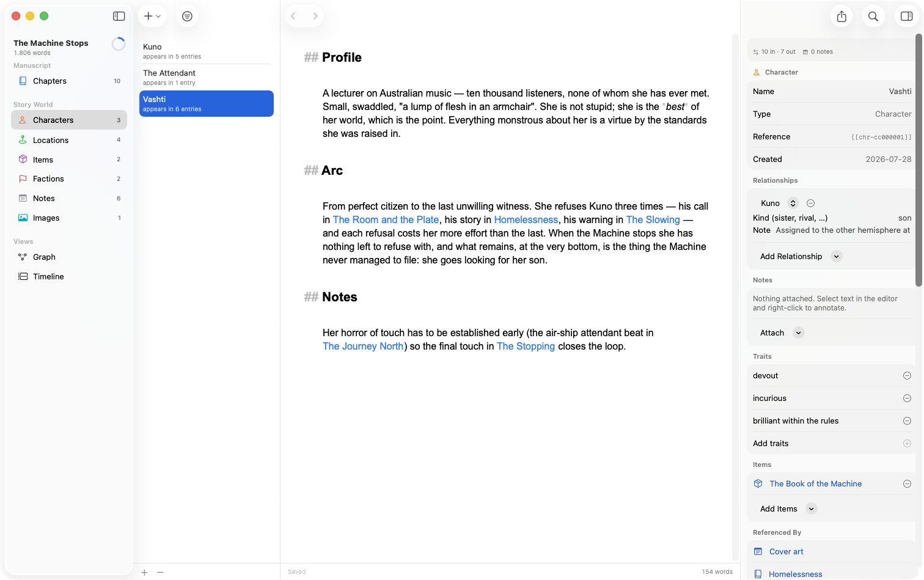Screen dimensions: 924x580
Task: Follow the 'The Slowing' link
Action: [653, 220]
